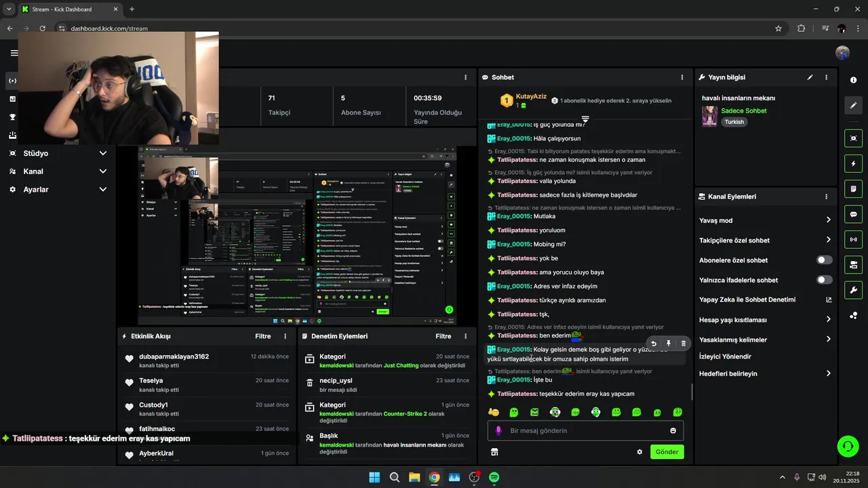Bookmark this page with the star icon
Screen dimensions: 868x488
pos(778,28)
